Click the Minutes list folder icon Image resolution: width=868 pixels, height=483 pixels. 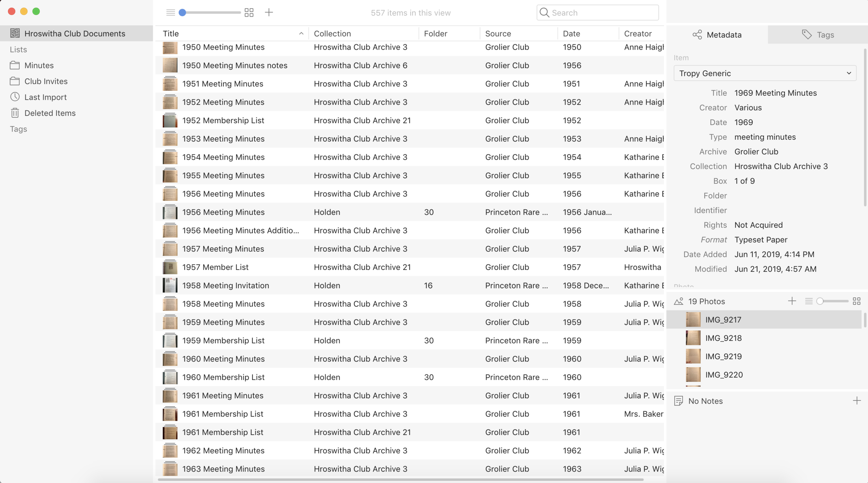click(15, 65)
